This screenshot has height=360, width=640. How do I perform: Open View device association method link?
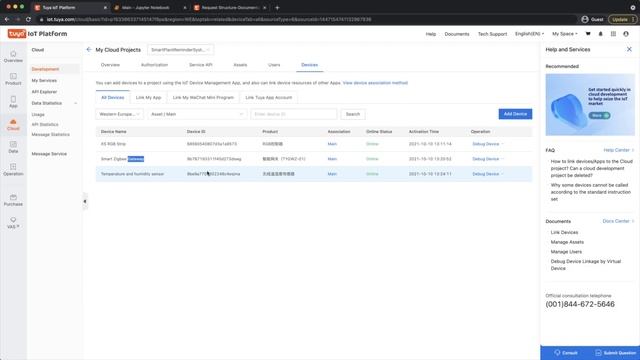tap(375, 83)
